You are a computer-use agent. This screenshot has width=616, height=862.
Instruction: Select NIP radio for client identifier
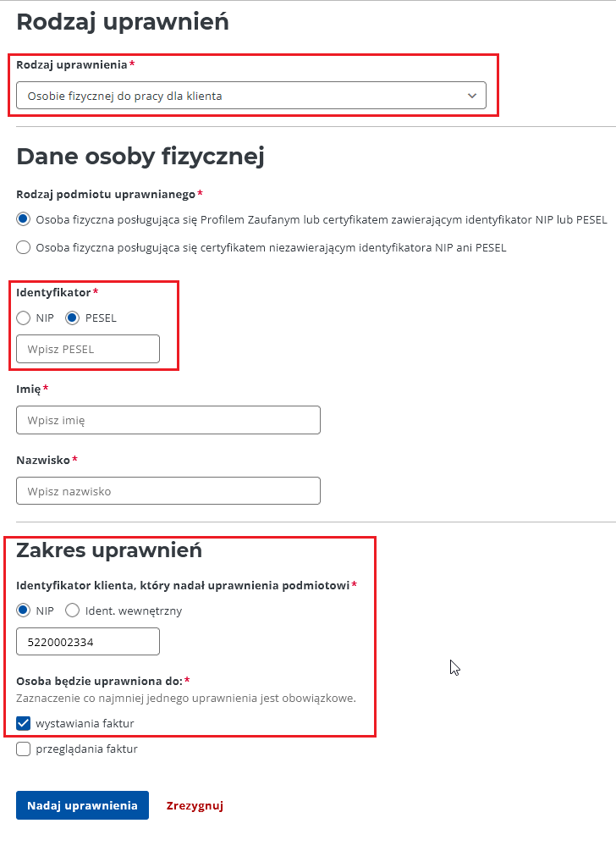click(24, 611)
